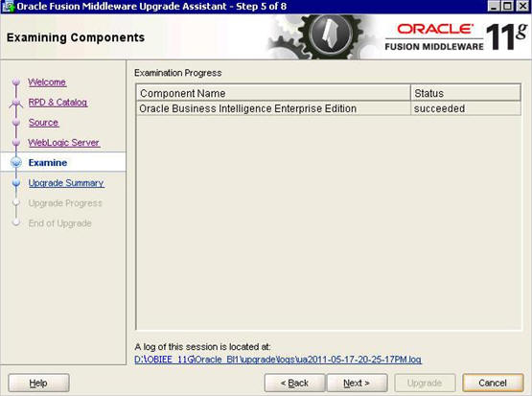Click the Welcome step bullet icon
The image size is (532, 396).
tap(16, 82)
